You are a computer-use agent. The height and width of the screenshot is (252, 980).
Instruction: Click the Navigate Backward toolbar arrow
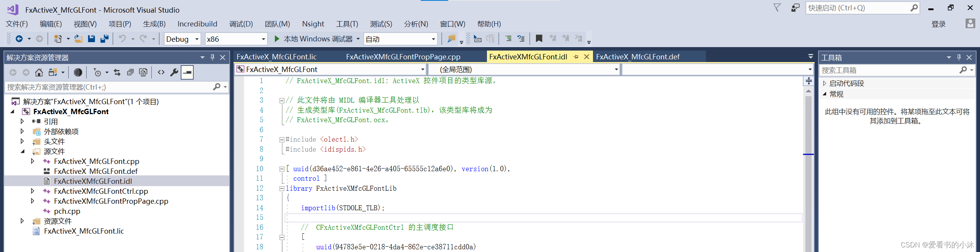19,39
